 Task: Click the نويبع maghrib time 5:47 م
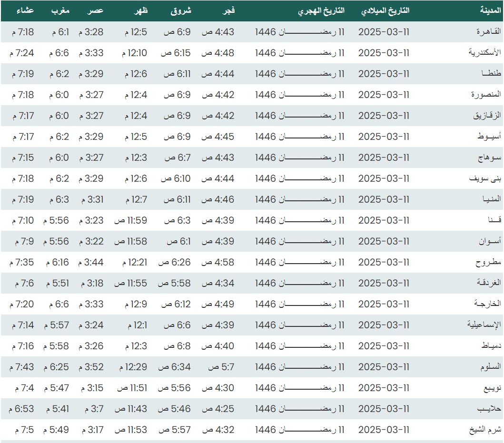pyautogui.click(x=58, y=388)
